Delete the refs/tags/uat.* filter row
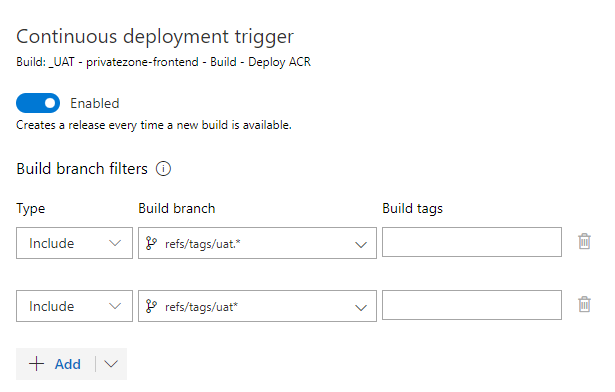The width and height of the screenshot is (615, 392). point(584,242)
